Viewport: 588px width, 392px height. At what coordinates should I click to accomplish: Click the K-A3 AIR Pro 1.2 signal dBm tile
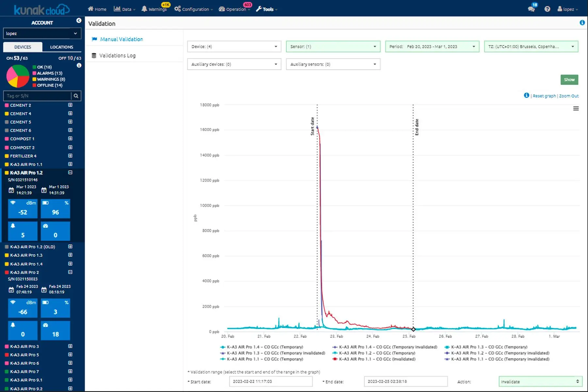click(x=23, y=208)
